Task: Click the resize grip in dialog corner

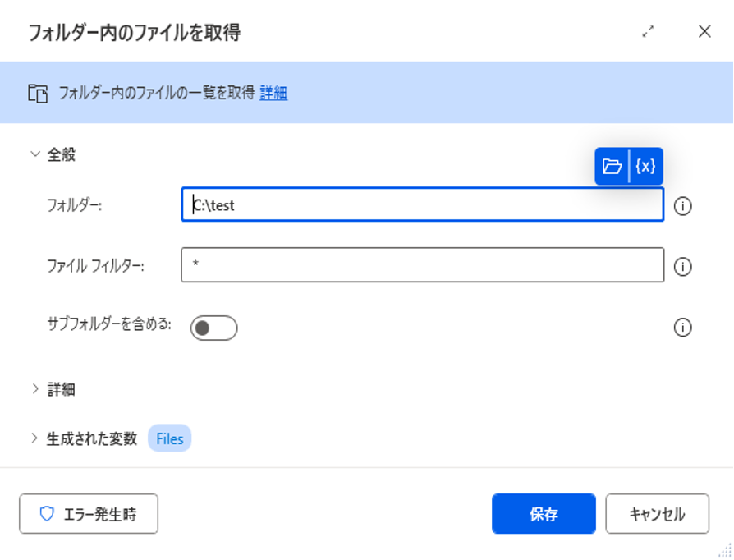Action: 723,550
